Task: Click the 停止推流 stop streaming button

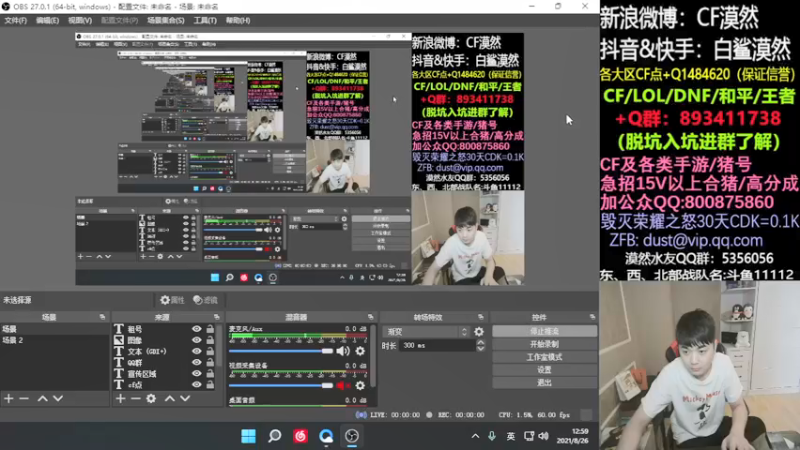Action: click(544, 331)
